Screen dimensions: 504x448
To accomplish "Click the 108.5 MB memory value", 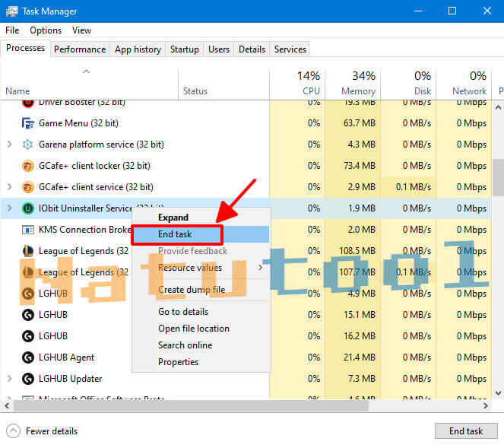I will pos(357,251).
